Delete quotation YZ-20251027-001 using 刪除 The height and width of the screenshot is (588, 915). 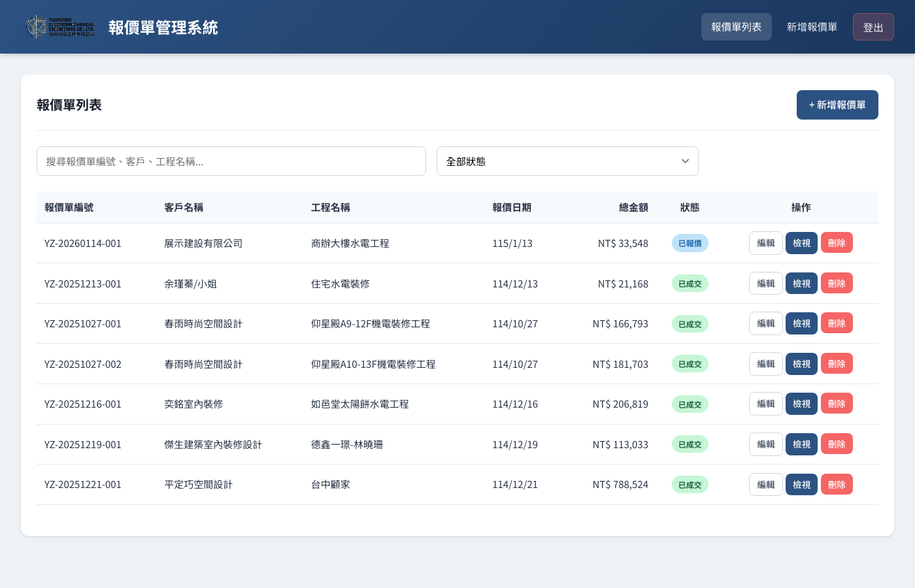837,323
